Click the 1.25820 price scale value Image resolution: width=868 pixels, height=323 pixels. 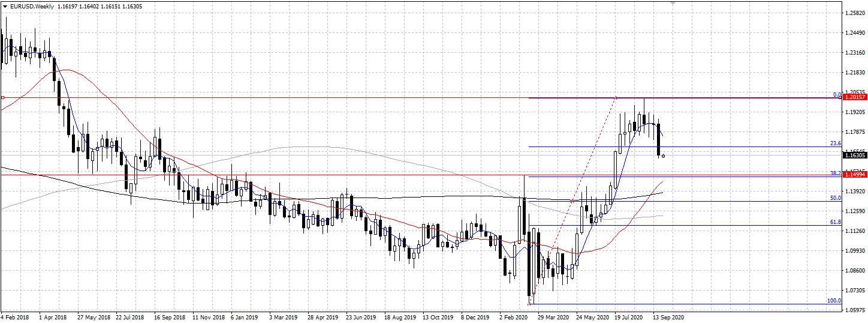pos(854,13)
